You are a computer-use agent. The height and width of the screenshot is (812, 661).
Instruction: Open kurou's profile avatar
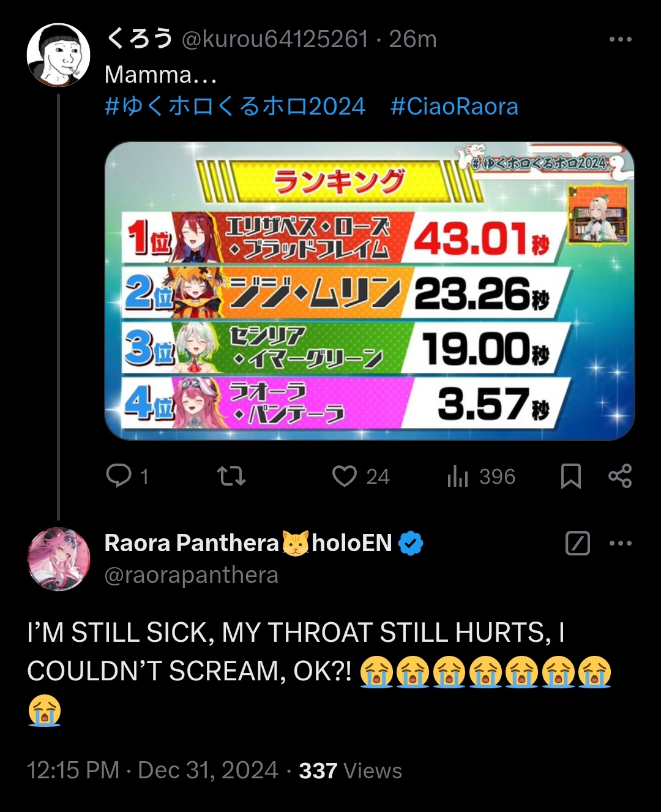click(x=58, y=55)
